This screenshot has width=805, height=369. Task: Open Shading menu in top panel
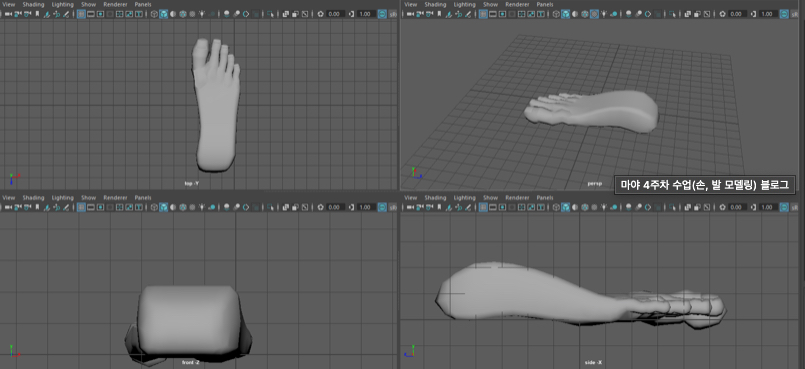(33, 4)
